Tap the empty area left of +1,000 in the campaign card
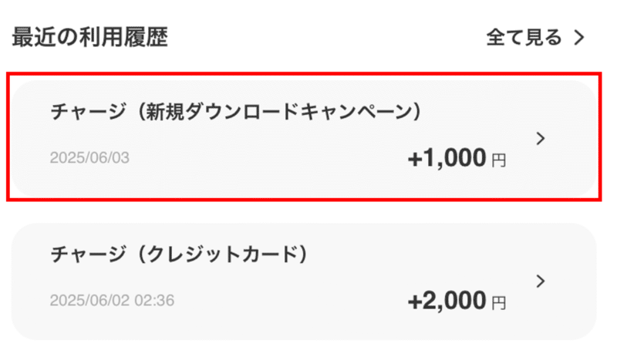Screen dimensions: 617x364 click(x=270, y=159)
